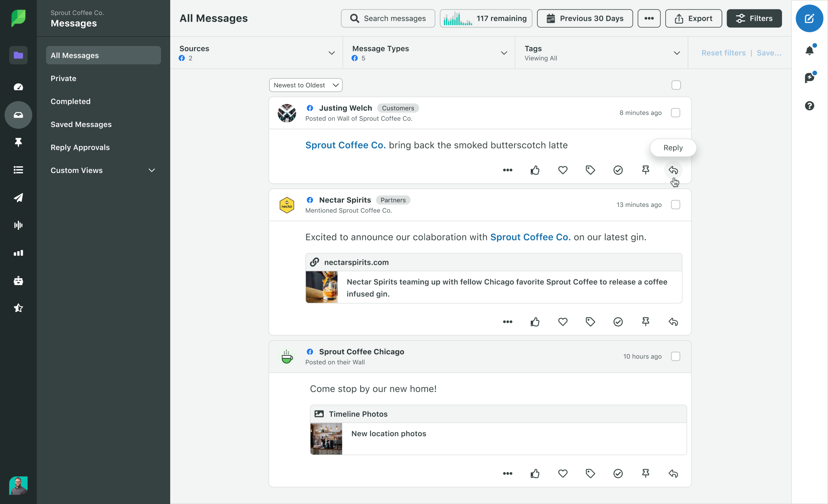Click the reply arrow icon on Sprout Coffee Chicago post
The image size is (828, 504).
pyautogui.click(x=673, y=473)
